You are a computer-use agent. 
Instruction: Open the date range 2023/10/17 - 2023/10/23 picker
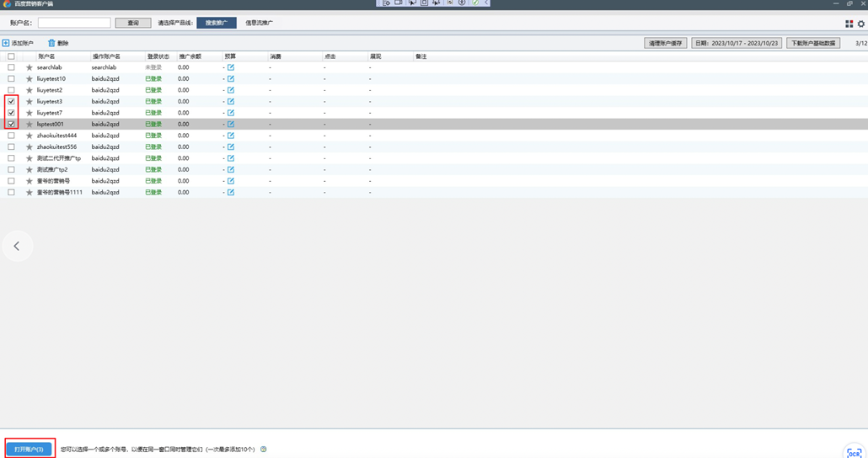coord(736,43)
